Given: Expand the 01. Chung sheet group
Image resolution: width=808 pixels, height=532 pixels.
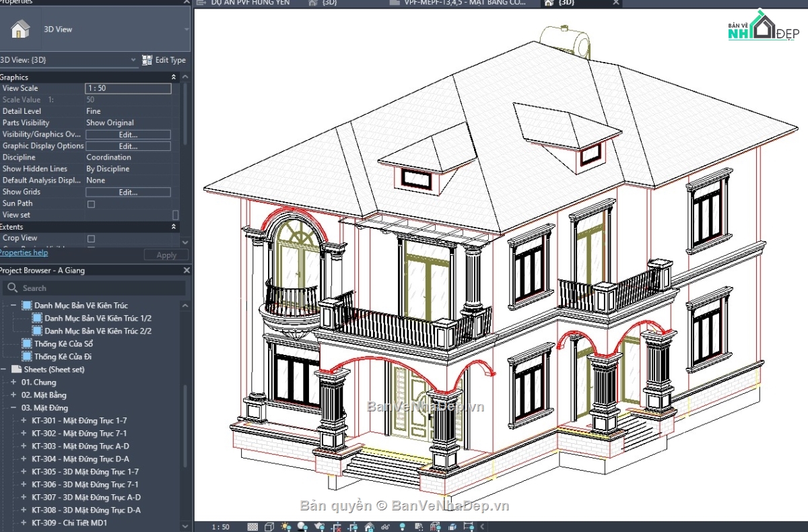Looking at the screenshot, I should pos(13,382).
